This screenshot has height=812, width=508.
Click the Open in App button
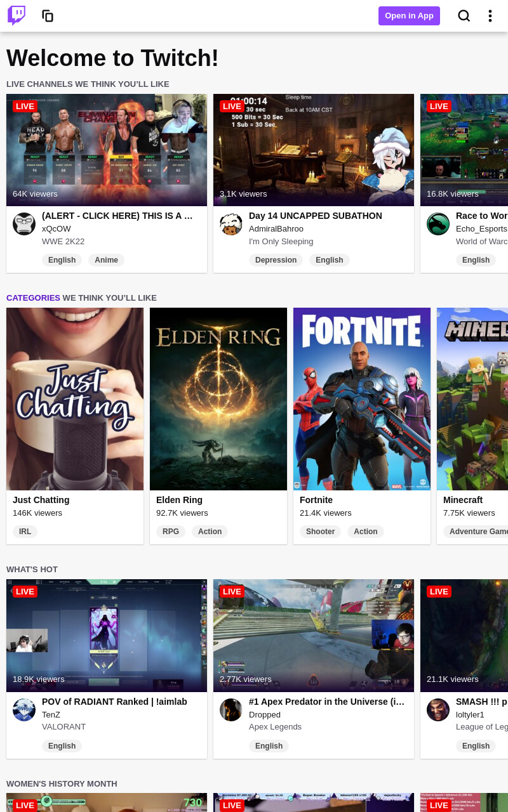(409, 16)
